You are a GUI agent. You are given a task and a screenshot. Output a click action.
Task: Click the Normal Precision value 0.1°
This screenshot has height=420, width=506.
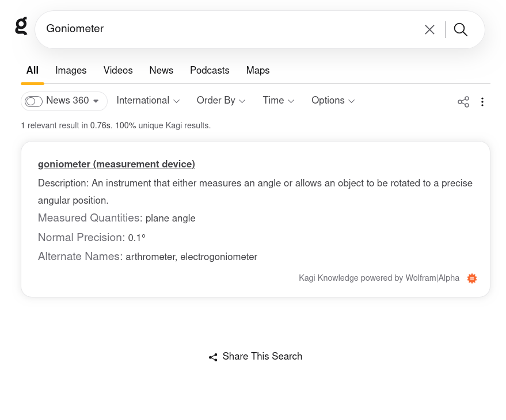point(137,238)
